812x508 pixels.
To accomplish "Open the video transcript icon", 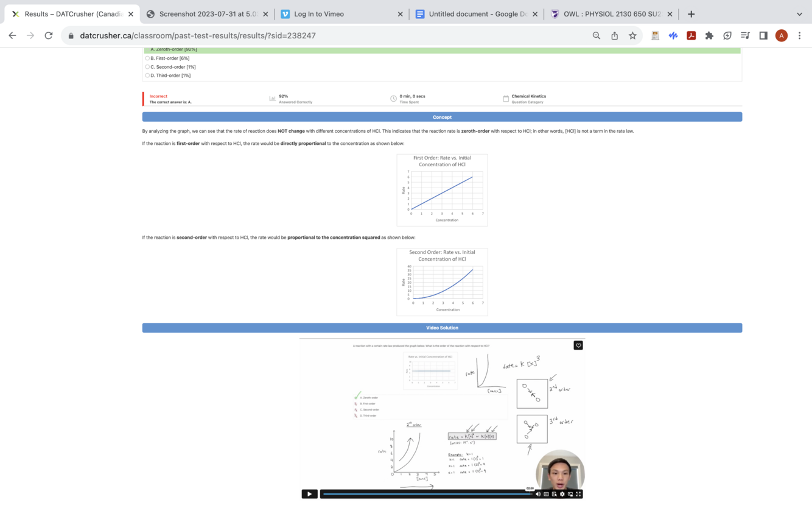I will 554,494.
